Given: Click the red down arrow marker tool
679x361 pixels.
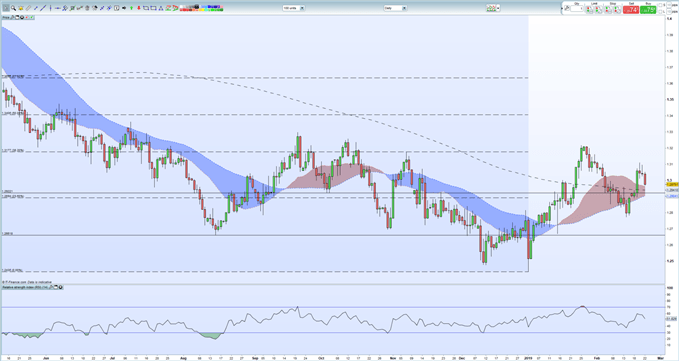Looking at the screenshot, I should pos(139,8).
